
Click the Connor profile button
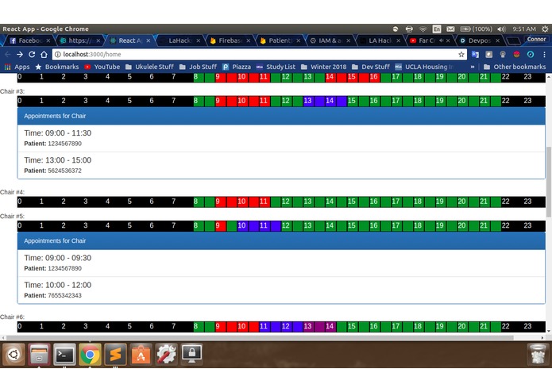[536, 40]
